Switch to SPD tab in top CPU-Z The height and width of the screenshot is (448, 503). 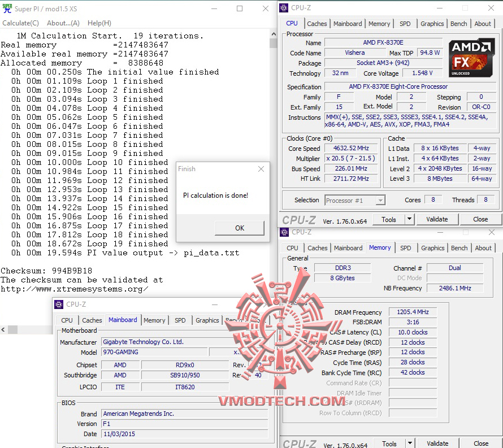click(x=405, y=24)
